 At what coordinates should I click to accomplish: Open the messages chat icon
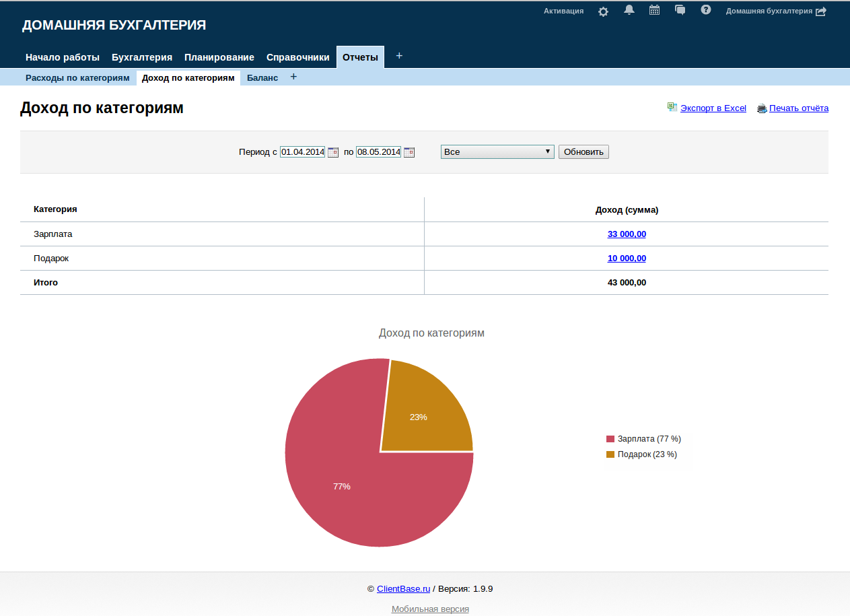680,10
